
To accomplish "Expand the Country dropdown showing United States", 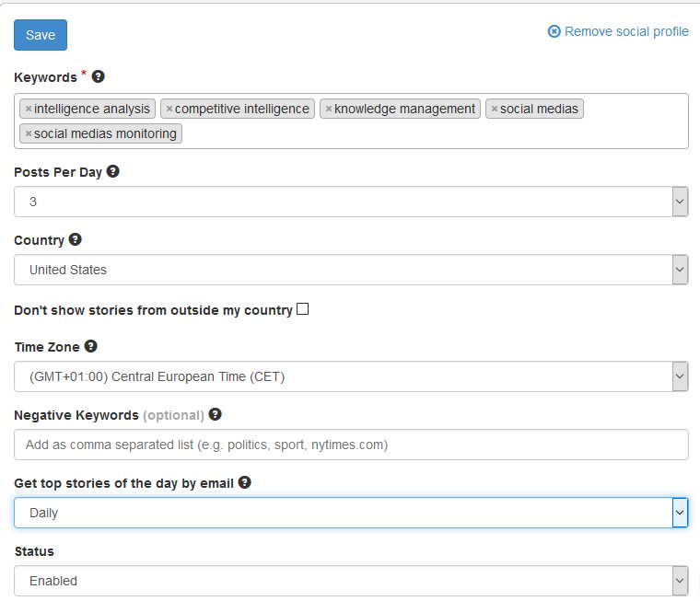I will [x=351, y=270].
